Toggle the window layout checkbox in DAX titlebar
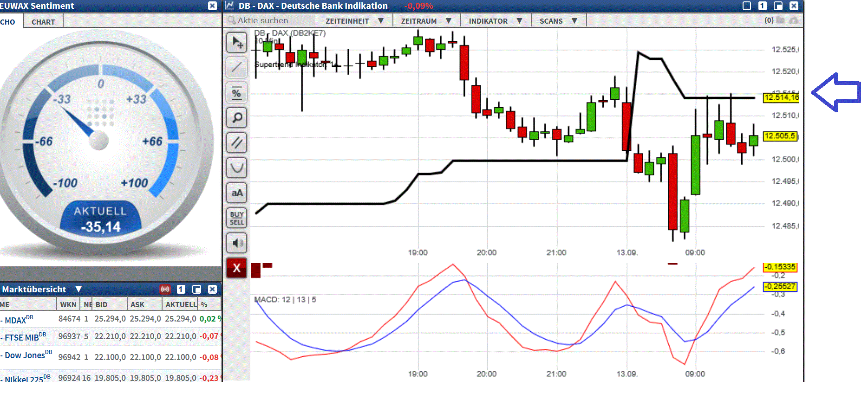Viewport: 868px width, 419px height. click(746, 6)
